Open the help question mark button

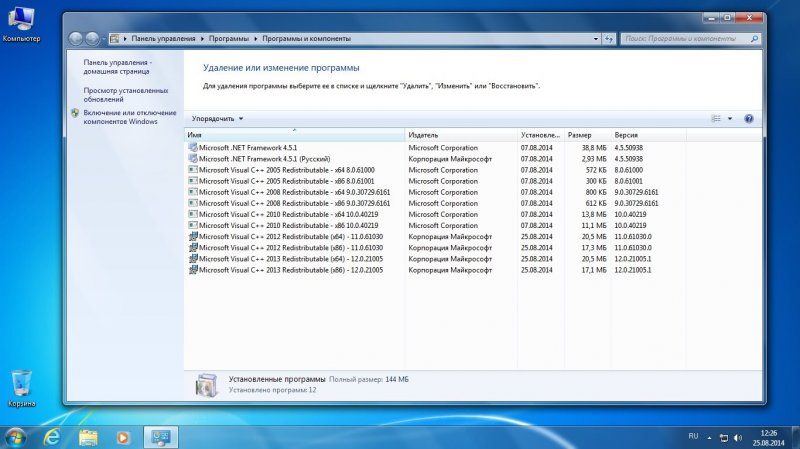[x=748, y=119]
